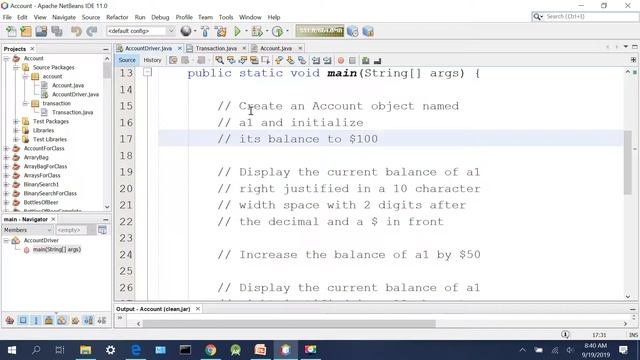Click the Build Project hammer icon
The width and height of the screenshot is (640, 360).
coord(205,31)
